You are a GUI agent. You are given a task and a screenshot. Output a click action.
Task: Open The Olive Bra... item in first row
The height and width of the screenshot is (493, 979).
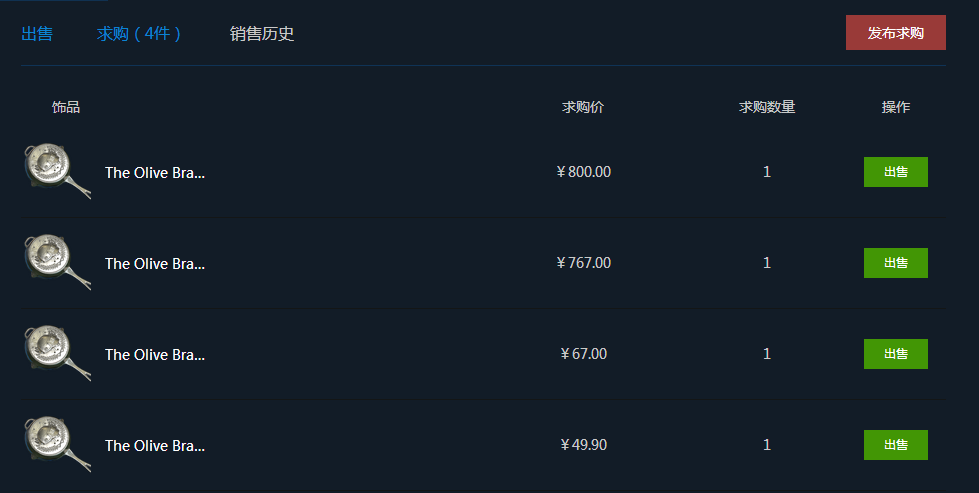(x=155, y=173)
